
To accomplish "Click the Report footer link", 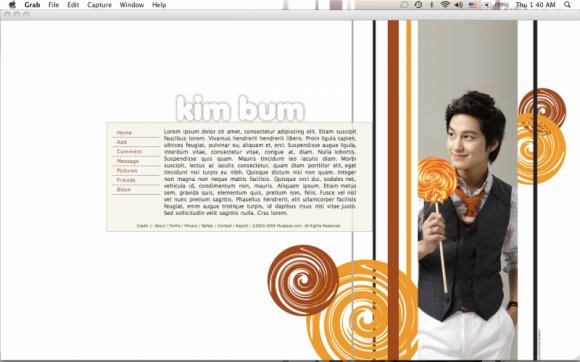I will [x=242, y=226].
